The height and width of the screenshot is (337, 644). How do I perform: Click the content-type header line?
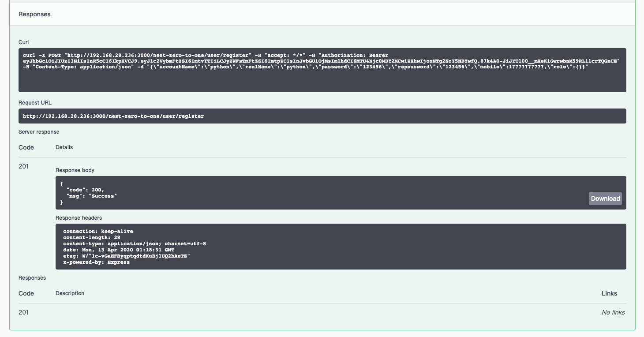tap(135, 243)
